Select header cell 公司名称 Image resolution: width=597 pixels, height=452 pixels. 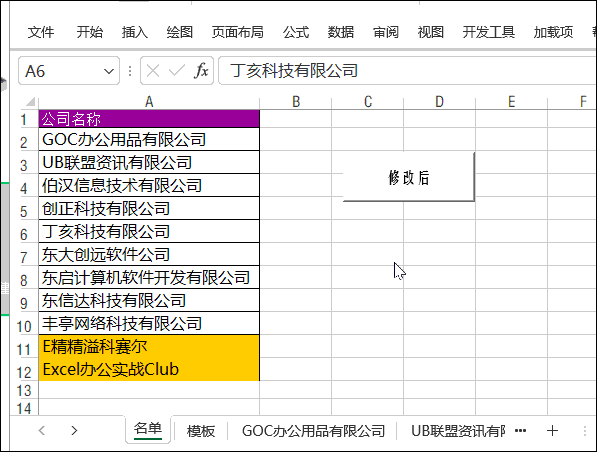tap(149, 119)
